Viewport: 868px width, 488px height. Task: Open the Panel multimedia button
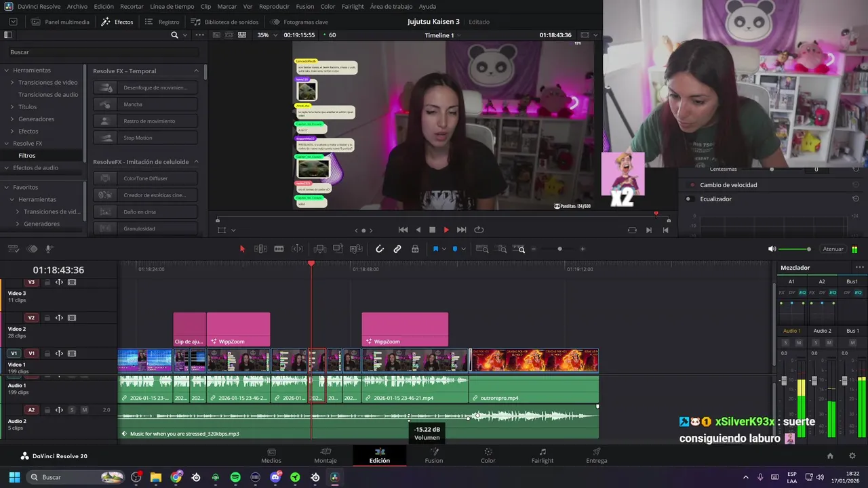tap(60, 22)
